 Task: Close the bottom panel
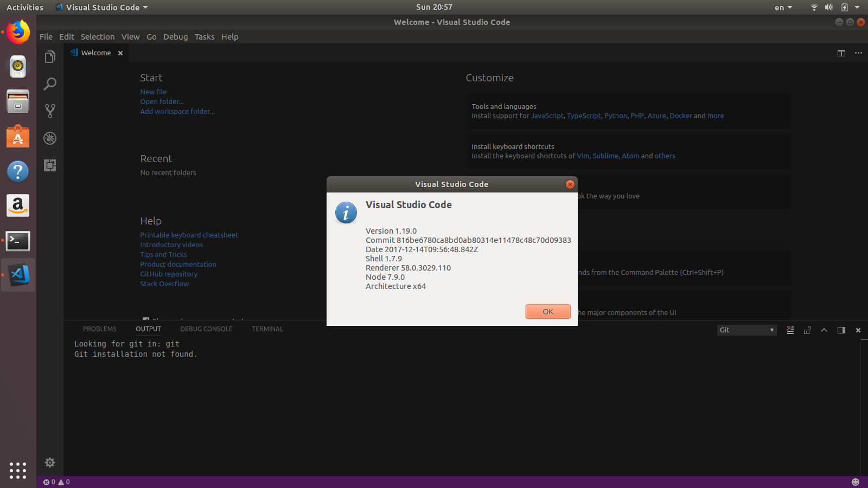[858, 330]
